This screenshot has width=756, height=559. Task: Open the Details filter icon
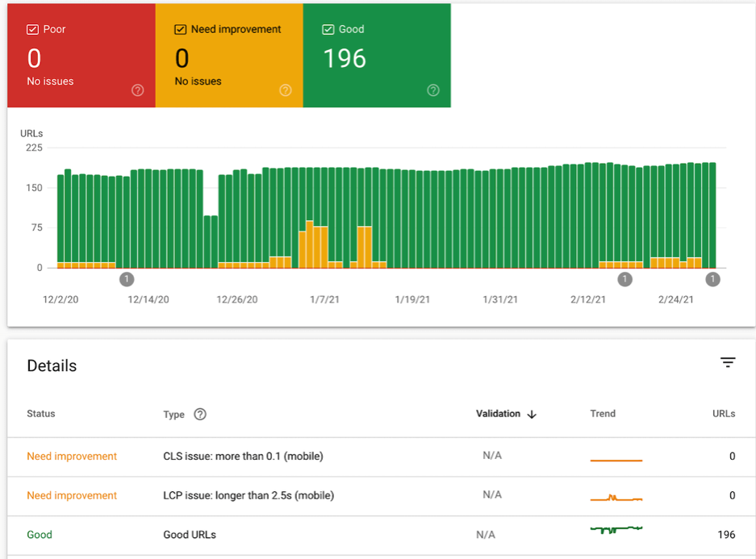click(x=728, y=362)
